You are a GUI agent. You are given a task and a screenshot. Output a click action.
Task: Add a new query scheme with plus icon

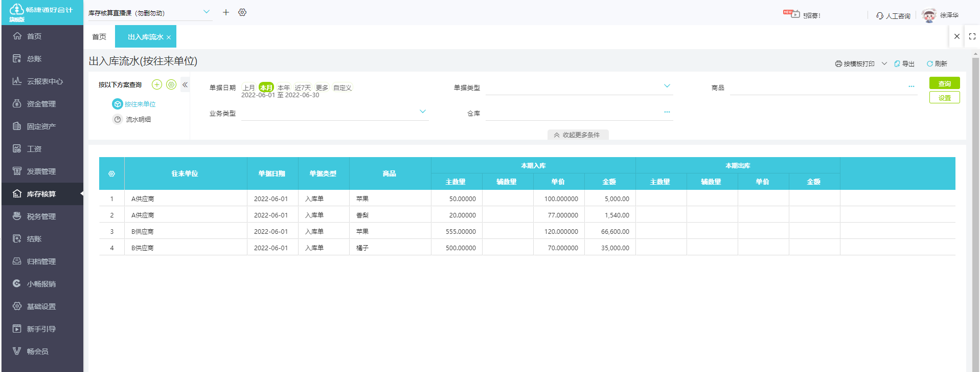click(157, 84)
